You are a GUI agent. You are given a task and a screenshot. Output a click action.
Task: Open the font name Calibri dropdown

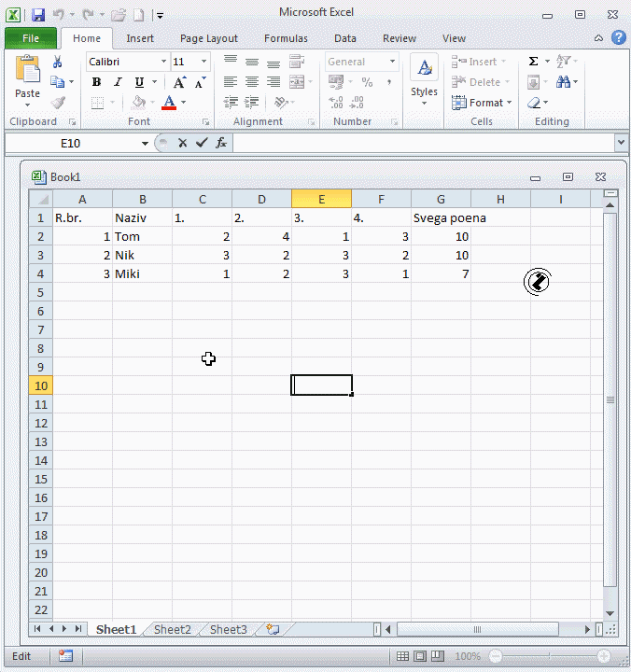[x=163, y=62]
